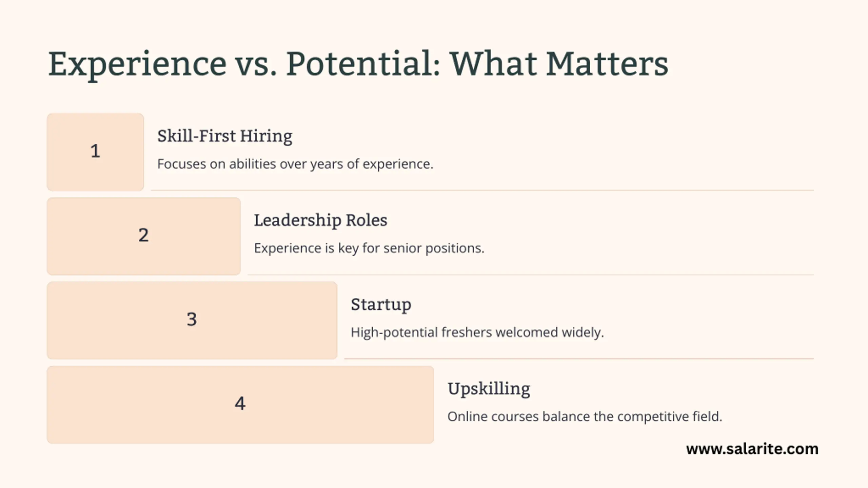The height and width of the screenshot is (488, 868).
Task: Click the "Startup" heading text
Action: pos(381,304)
